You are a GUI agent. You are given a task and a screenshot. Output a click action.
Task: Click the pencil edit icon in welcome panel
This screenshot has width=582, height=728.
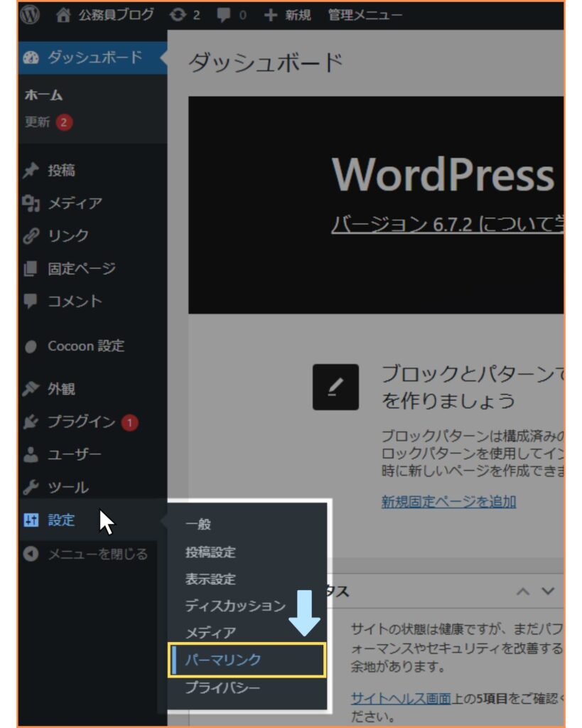coord(335,387)
